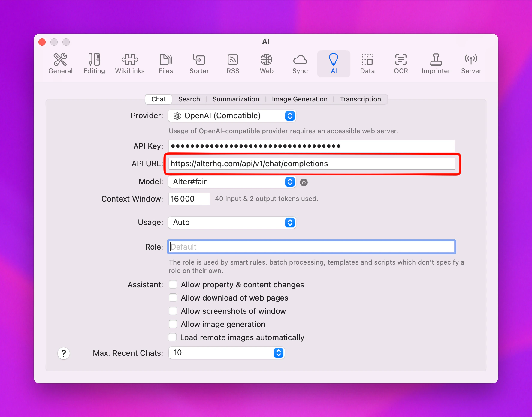Screen dimensions: 532x417
Task: Open the Web settings pane
Action: (267, 64)
